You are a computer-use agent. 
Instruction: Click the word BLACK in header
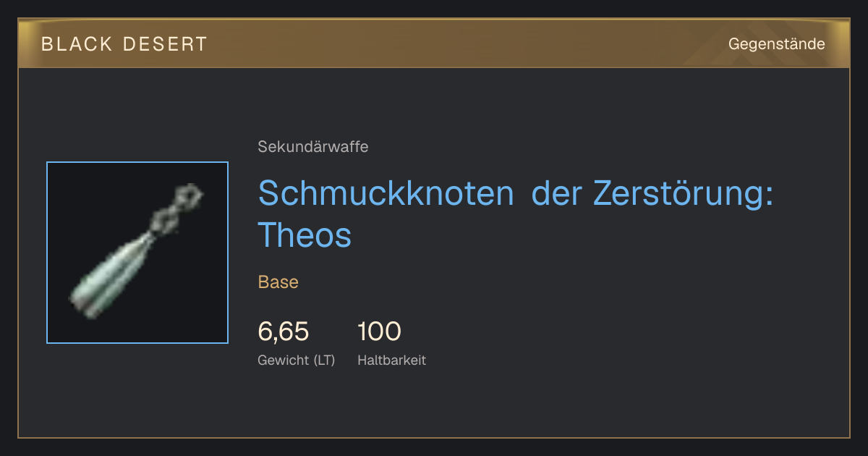click(x=77, y=44)
